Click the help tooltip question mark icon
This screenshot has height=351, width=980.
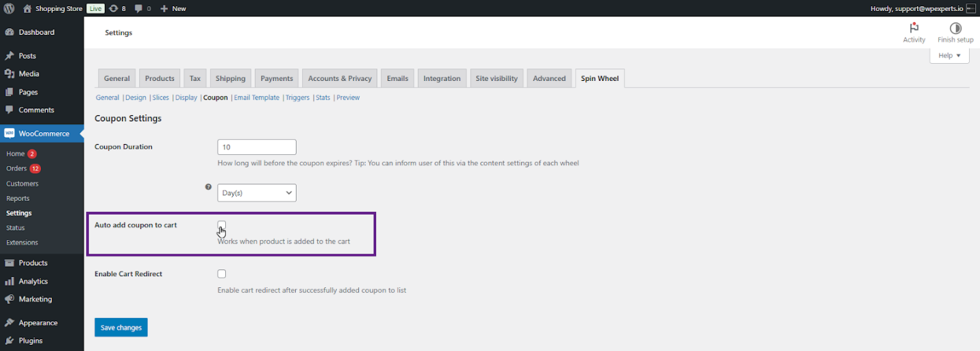(208, 186)
